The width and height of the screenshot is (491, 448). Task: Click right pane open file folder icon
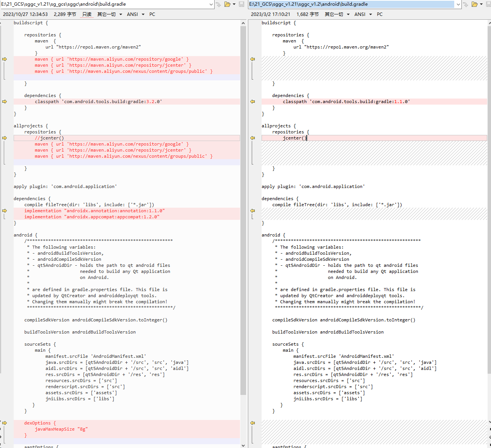coord(475,4)
